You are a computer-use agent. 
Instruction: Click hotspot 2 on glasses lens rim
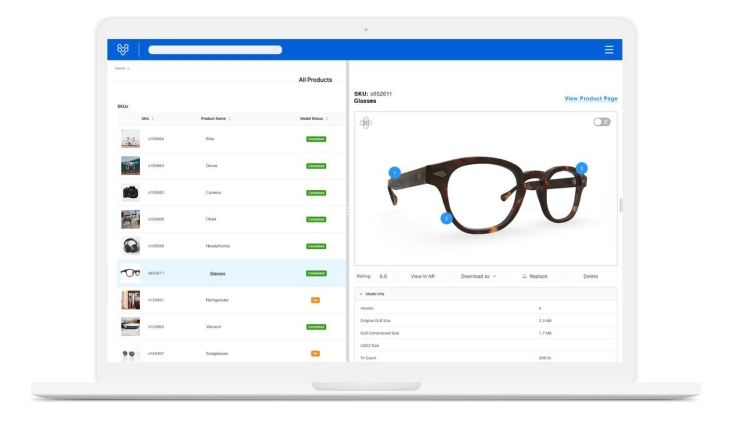(x=446, y=218)
